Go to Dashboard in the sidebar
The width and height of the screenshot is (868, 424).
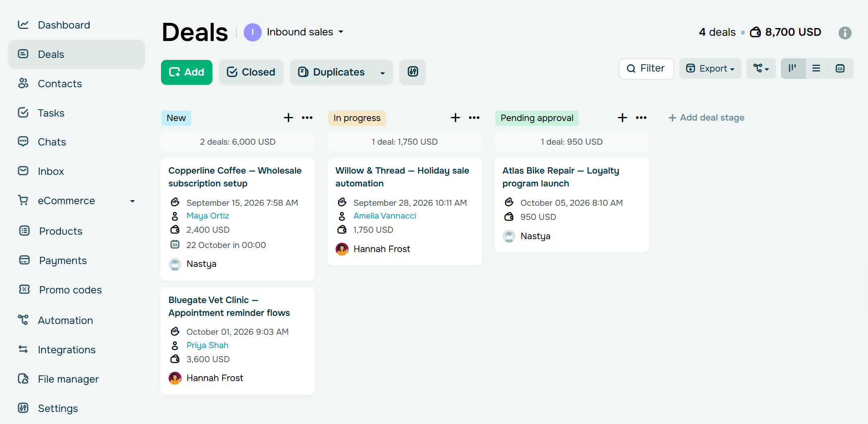[x=76, y=25]
